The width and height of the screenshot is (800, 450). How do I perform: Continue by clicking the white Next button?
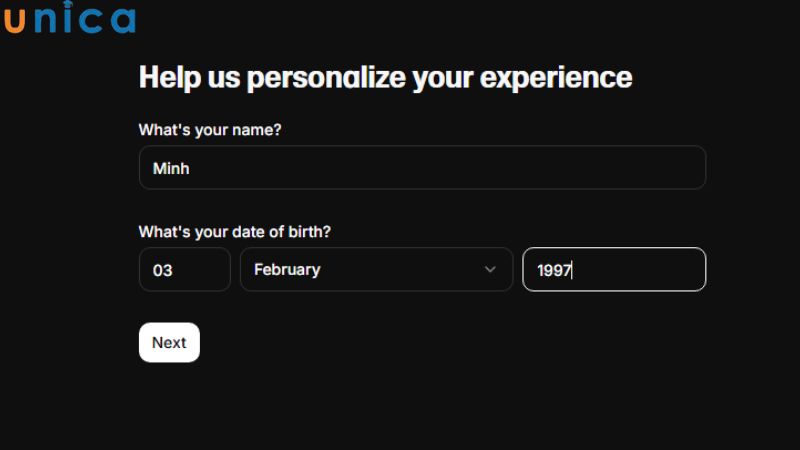tap(169, 342)
